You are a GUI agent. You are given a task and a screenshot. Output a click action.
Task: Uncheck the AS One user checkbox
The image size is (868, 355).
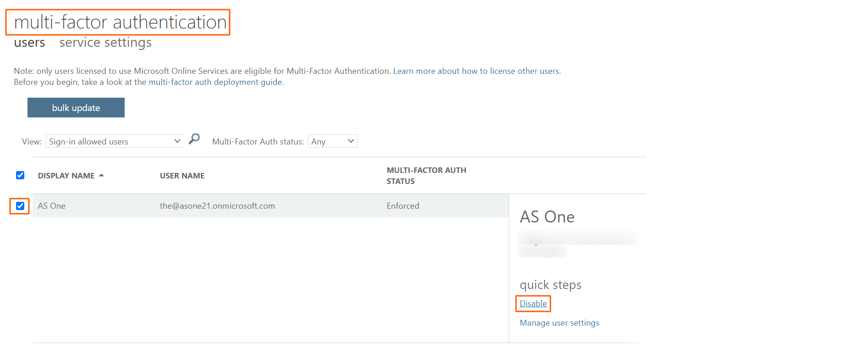coord(20,206)
